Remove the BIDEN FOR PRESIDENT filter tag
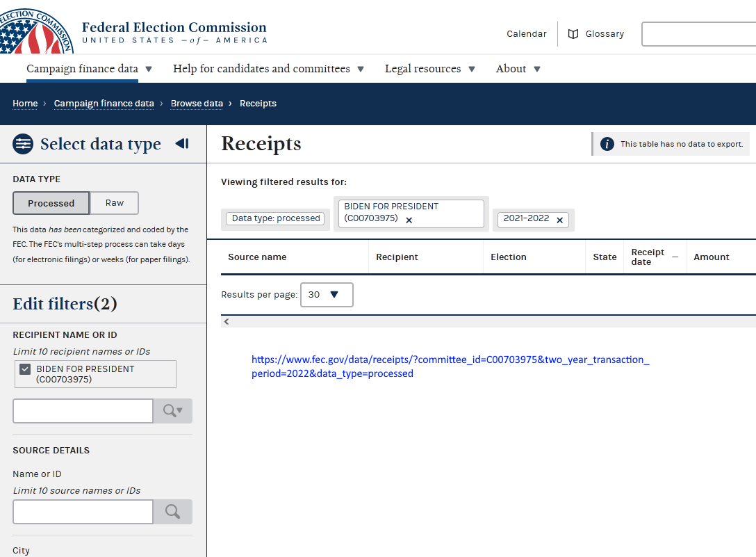The image size is (756, 557). [x=409, y=220]
